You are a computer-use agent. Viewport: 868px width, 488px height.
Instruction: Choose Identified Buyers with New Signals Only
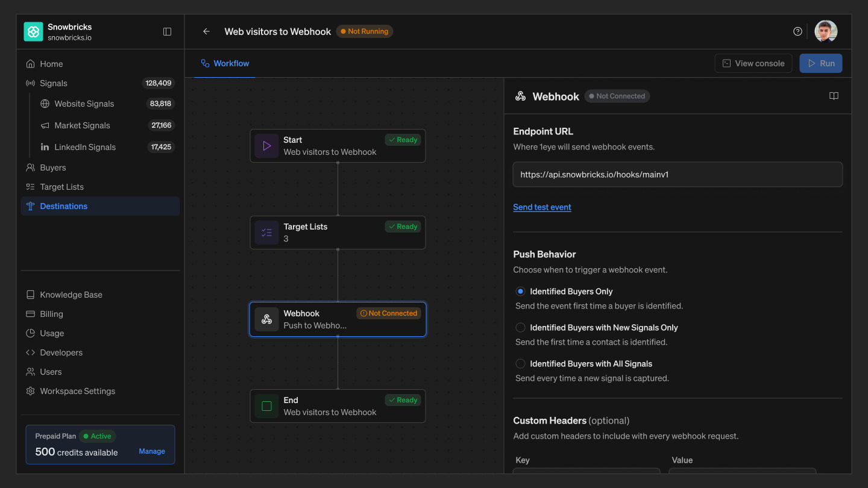(520, 328)
